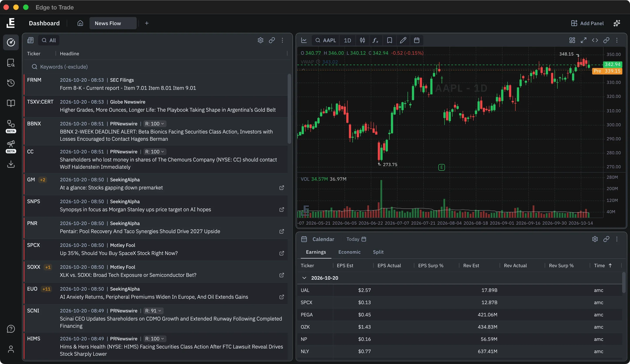The width and height of the screenshot is (630, 364).
Task: Open the scanner search sidebar icon
Action: pyautogui.click(x=11, y=63)
